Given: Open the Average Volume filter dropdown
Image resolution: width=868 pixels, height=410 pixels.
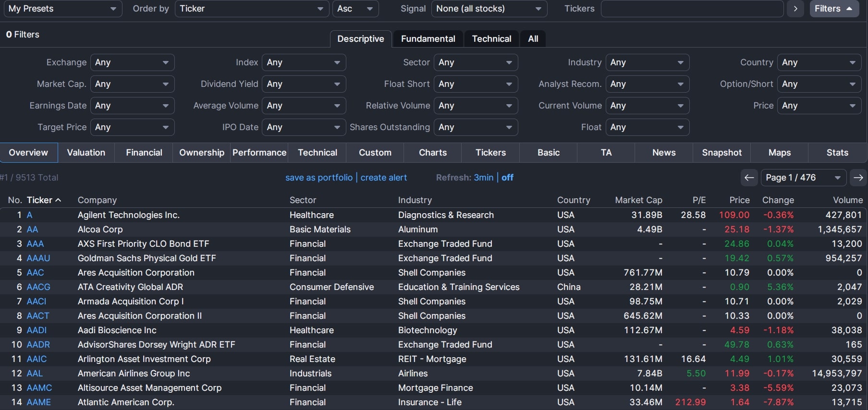Looking at the screenshot, I should [304, 106].
